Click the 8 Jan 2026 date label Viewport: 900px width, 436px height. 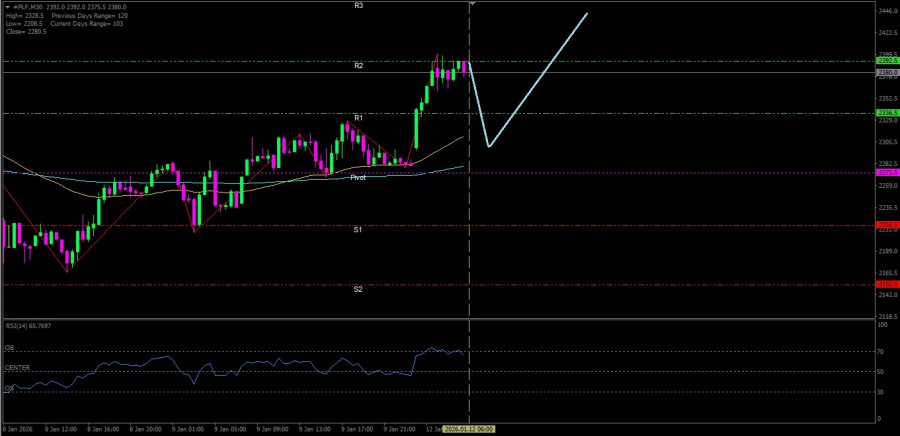(x=17, y=428)
